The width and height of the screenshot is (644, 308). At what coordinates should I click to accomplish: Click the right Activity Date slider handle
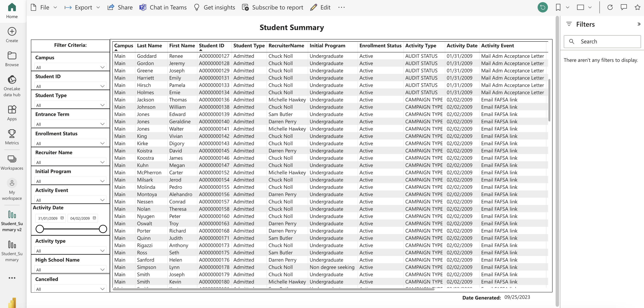coord(103,229)
